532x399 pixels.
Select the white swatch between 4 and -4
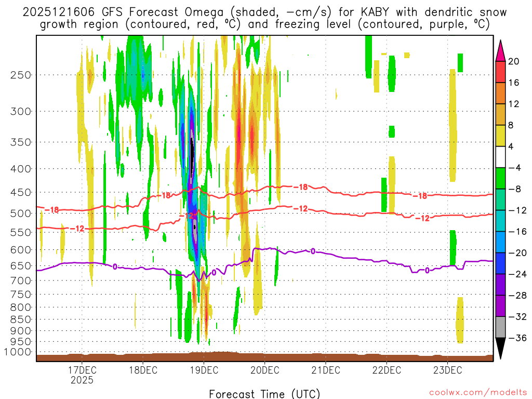[501, 157]
